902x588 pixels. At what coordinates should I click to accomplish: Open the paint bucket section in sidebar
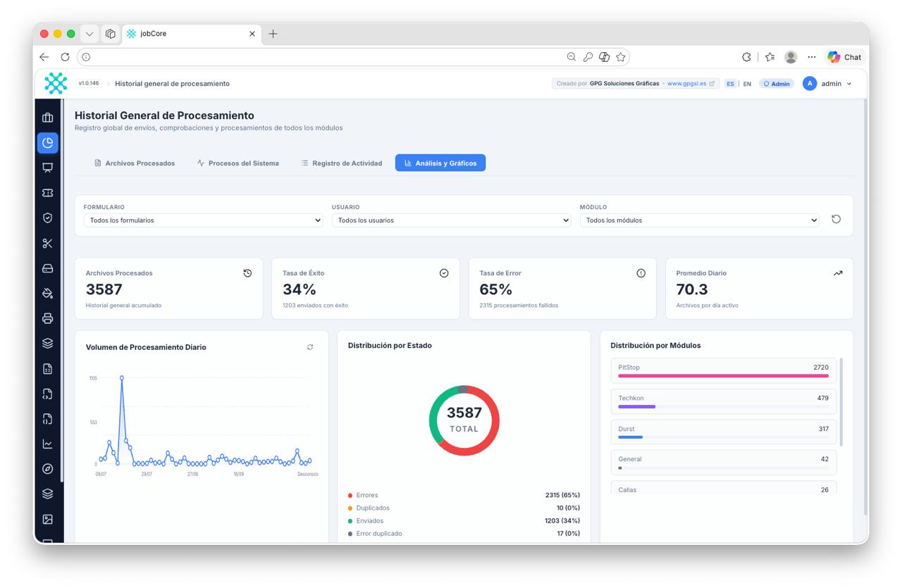(x=48, y=294)
